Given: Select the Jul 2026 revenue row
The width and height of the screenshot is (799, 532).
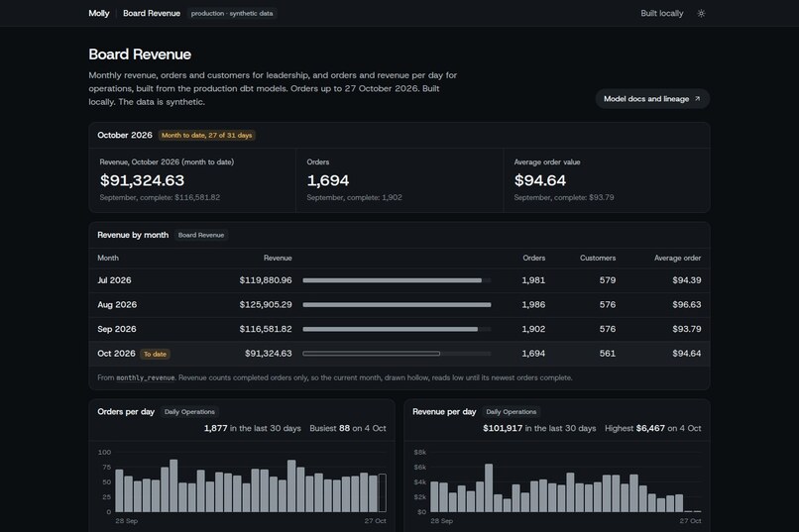Looking at the screenshot, I should click(399, 280).
